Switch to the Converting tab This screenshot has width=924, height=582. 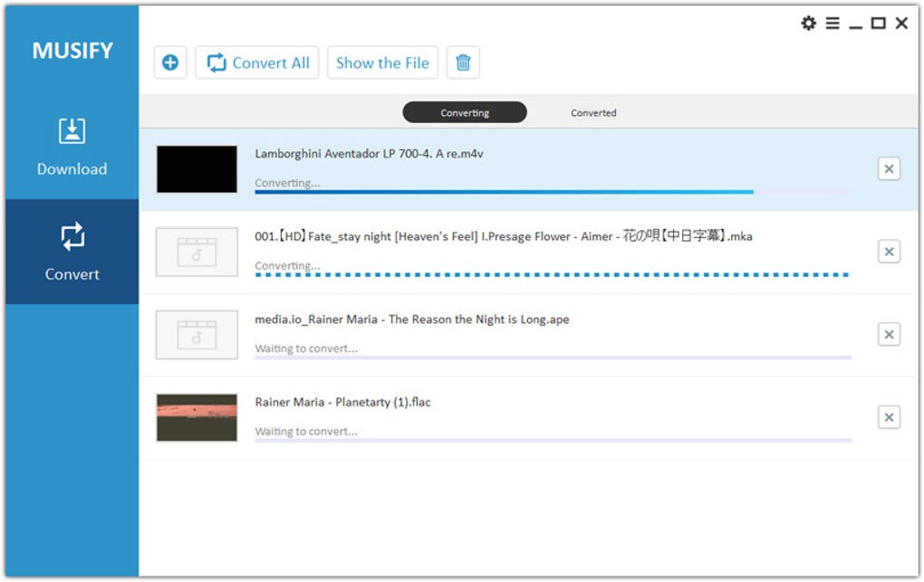(465, 112)
